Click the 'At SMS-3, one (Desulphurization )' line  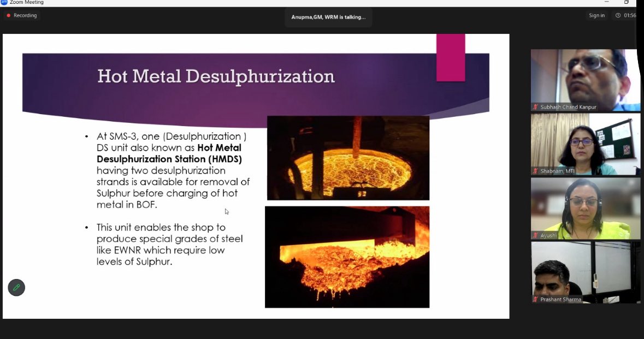172,136
